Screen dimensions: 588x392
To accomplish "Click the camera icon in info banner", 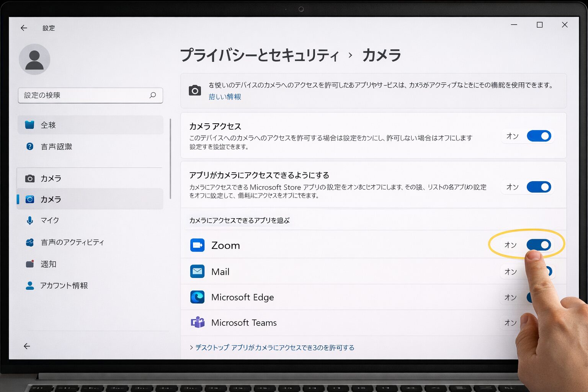I will point(195,91).
